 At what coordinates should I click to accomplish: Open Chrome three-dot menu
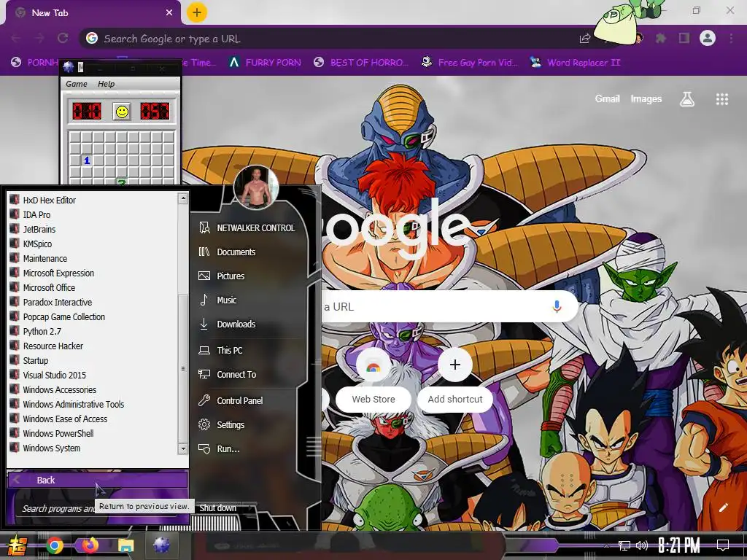[731, 38]
